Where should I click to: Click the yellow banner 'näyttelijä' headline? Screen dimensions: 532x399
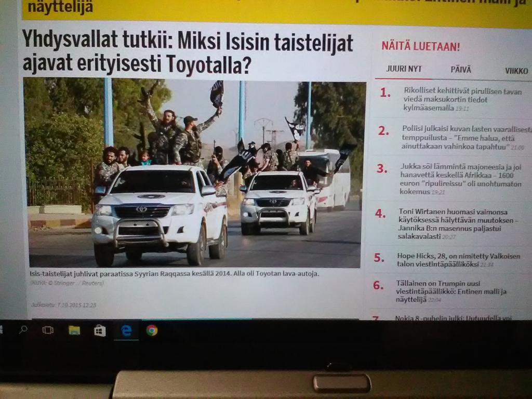click(60, 7)
